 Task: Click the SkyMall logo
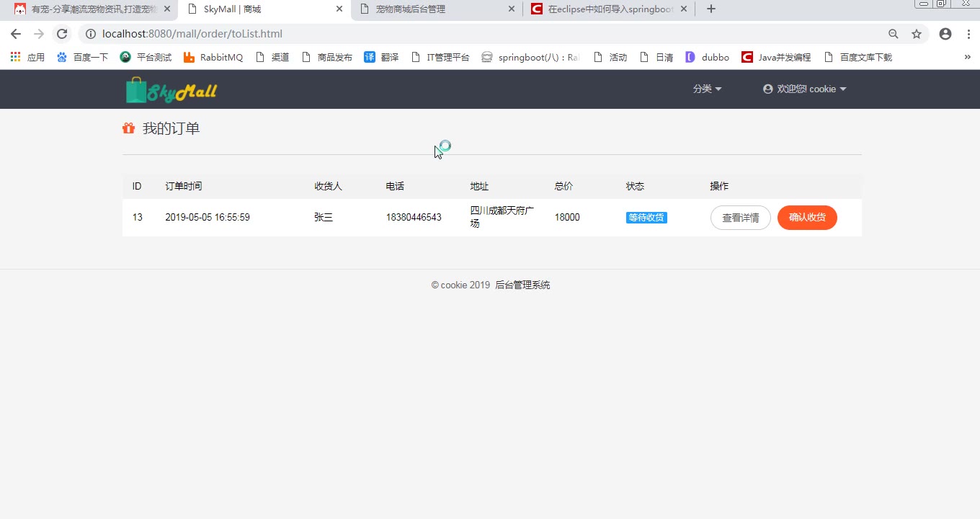(171, 90)
